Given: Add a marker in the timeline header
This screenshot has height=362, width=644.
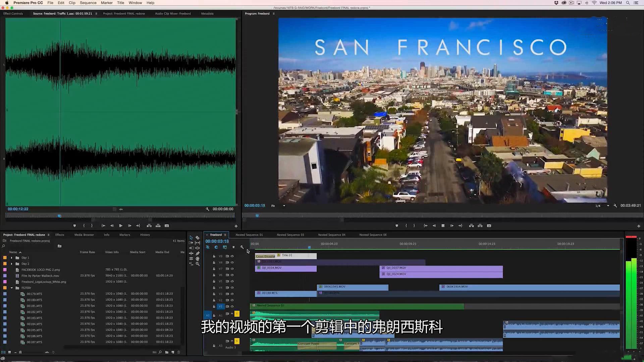Looking at the screenshot, I should click(233, 247).
